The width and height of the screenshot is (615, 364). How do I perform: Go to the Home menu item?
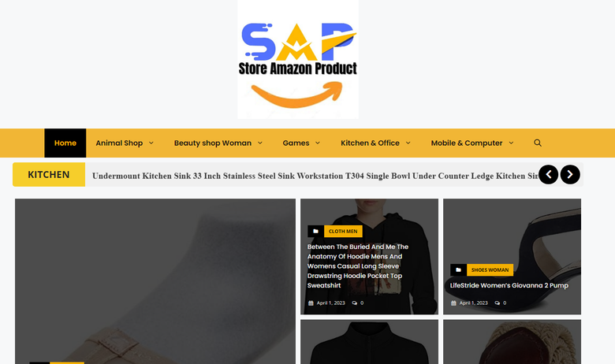(65, 143)
